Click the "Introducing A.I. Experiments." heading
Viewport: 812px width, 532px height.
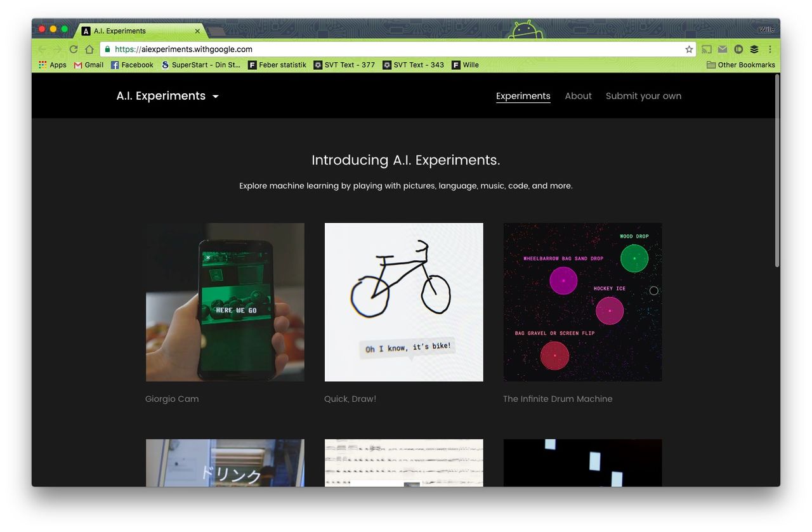[406, 161]
